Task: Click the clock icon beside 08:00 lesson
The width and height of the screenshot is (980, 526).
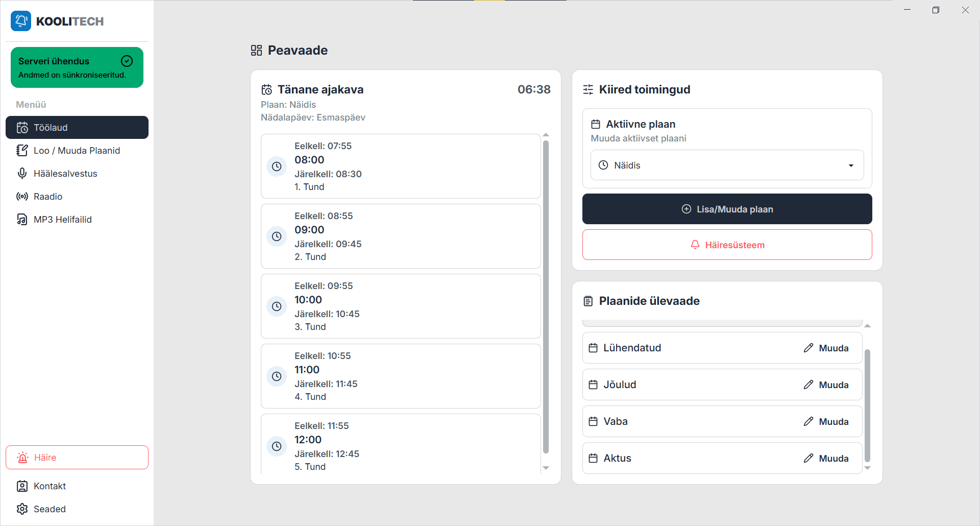Action: click(x=277, y=166)
